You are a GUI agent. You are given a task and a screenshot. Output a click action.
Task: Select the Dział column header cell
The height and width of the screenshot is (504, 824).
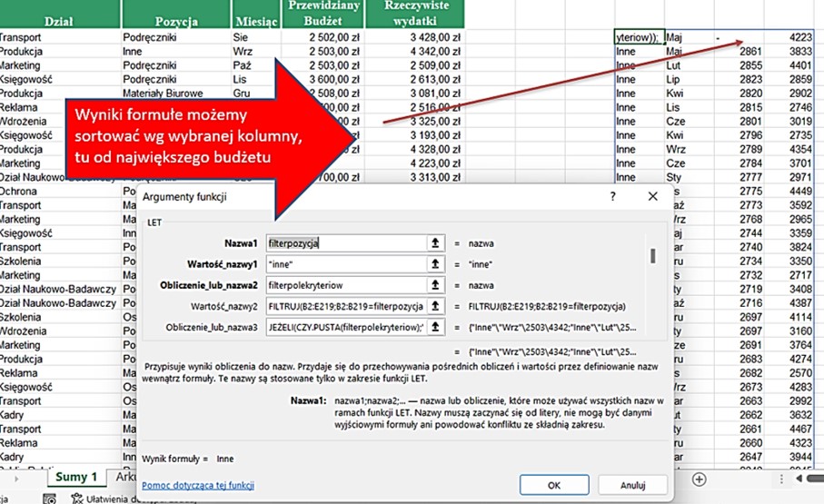pos(59,15)
